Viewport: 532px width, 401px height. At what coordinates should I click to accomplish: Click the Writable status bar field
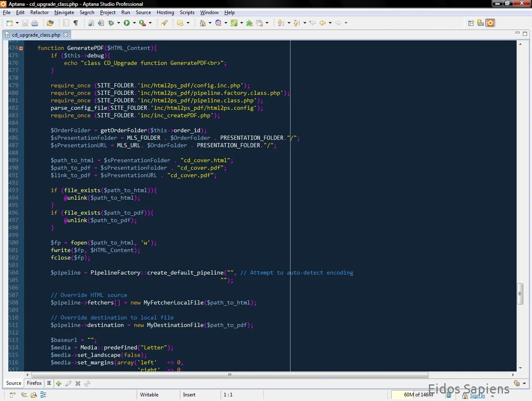point(149,395)
